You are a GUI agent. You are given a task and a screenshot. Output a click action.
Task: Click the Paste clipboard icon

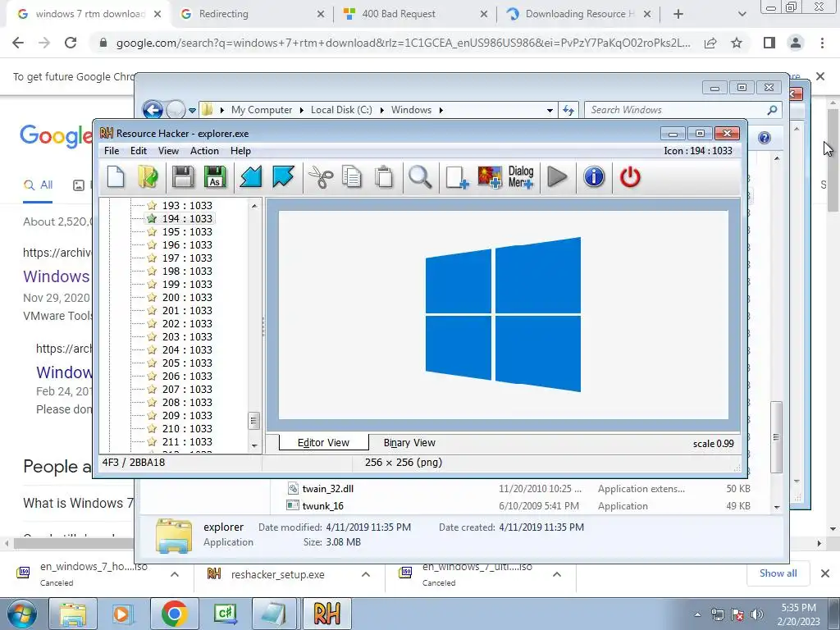pyautogui.click(x=384, y=177)
